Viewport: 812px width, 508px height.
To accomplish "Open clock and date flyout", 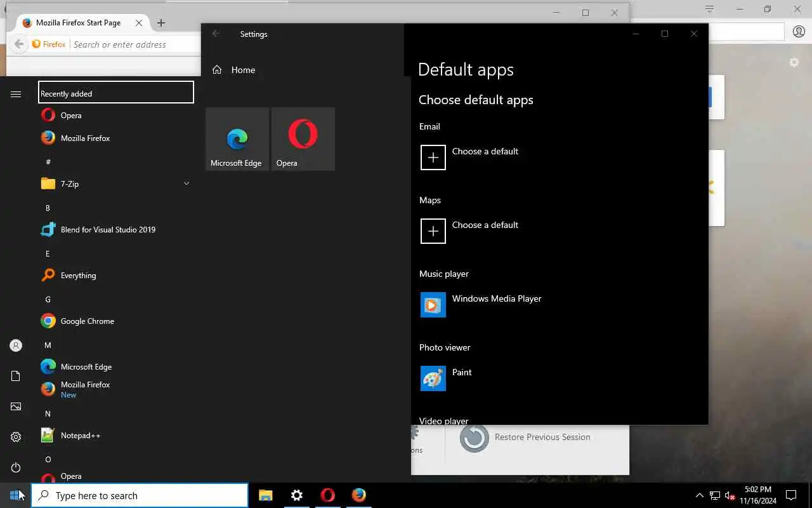I will (x=757, y=495).
